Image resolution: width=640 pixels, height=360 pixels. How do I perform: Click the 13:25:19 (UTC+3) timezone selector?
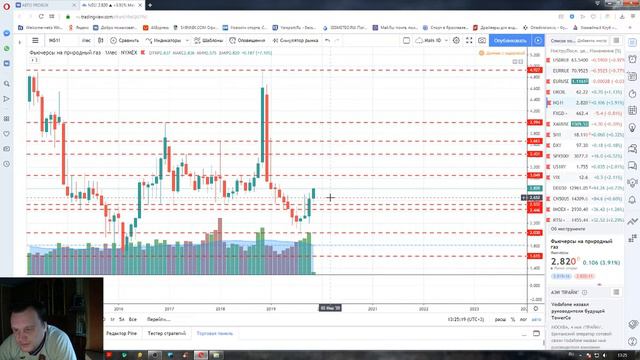pos(466,319)
